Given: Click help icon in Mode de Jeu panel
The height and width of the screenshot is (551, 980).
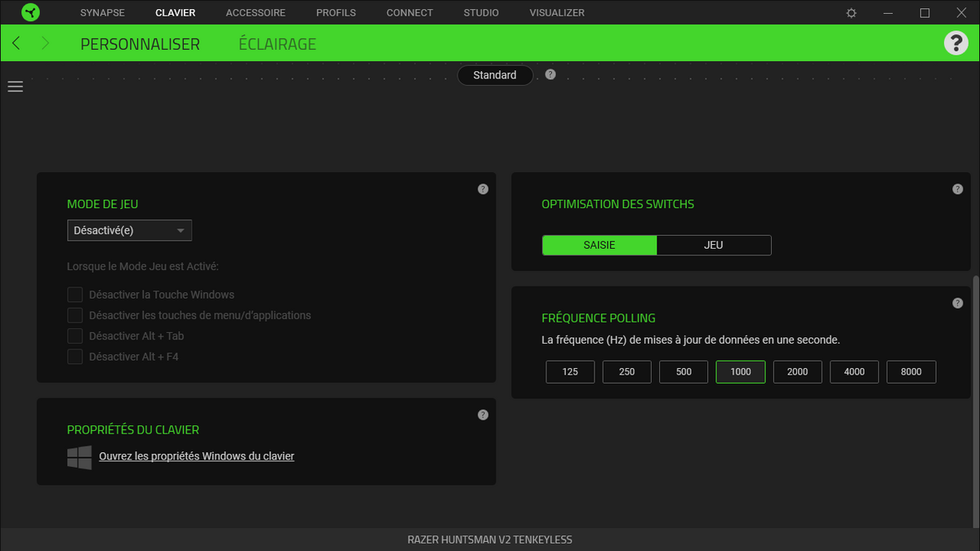Looking at the screenshot, I should [x=483, y=189].
